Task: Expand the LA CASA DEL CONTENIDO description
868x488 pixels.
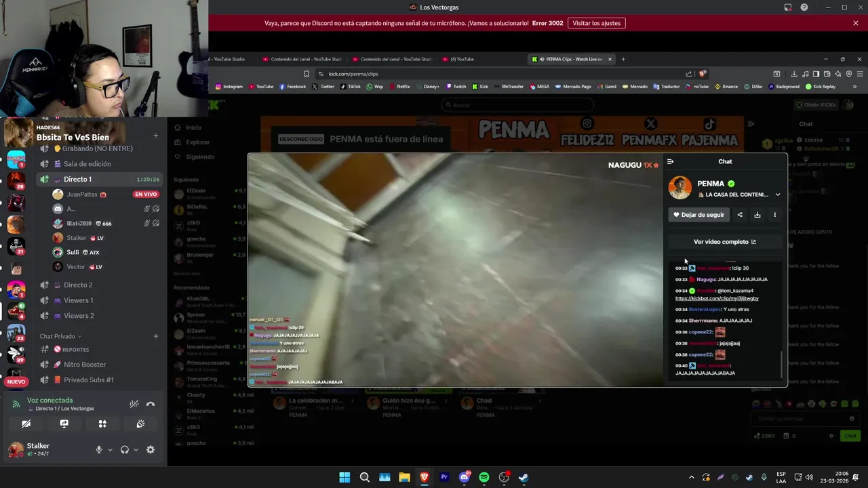Action: click(778, 195)
